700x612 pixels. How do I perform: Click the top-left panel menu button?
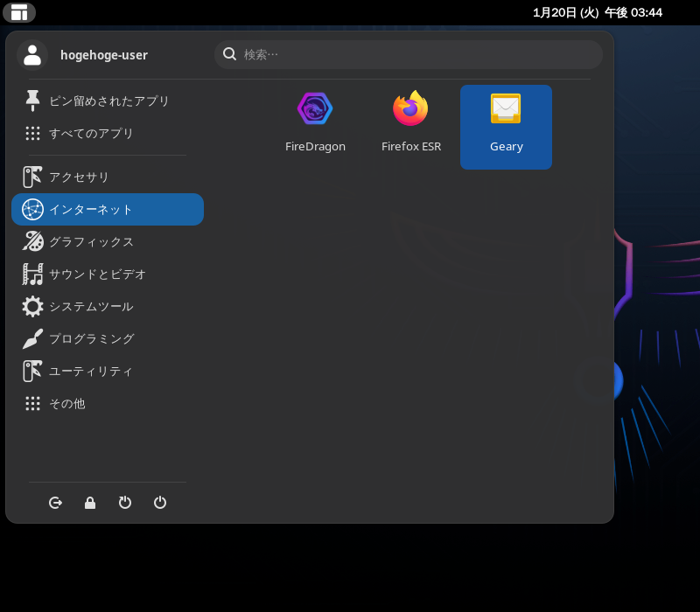(x=19, y=12)
